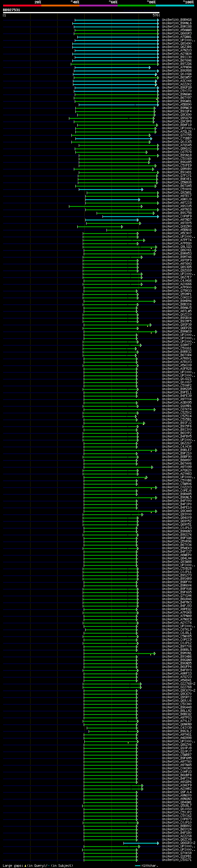Click the UniRef100_A7PW94 label
197x868 pixels.
pyautogui.click(x=177, y=67)
